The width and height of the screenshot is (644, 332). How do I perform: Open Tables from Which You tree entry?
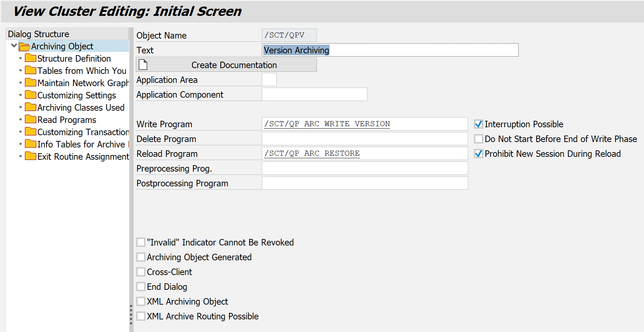coord(82,71)
